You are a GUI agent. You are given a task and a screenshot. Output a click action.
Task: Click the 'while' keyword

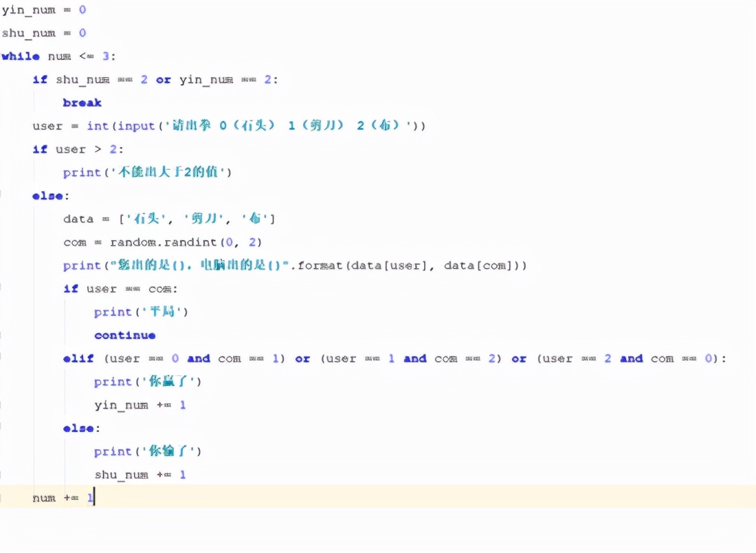pos(21,56)
